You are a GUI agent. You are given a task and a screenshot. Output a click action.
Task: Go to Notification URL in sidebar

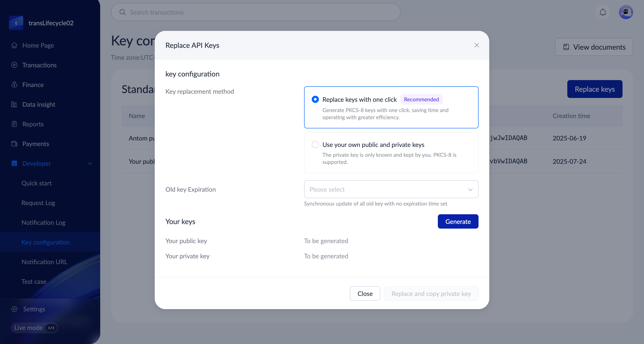pyautogui.click(x=44, y=262)
